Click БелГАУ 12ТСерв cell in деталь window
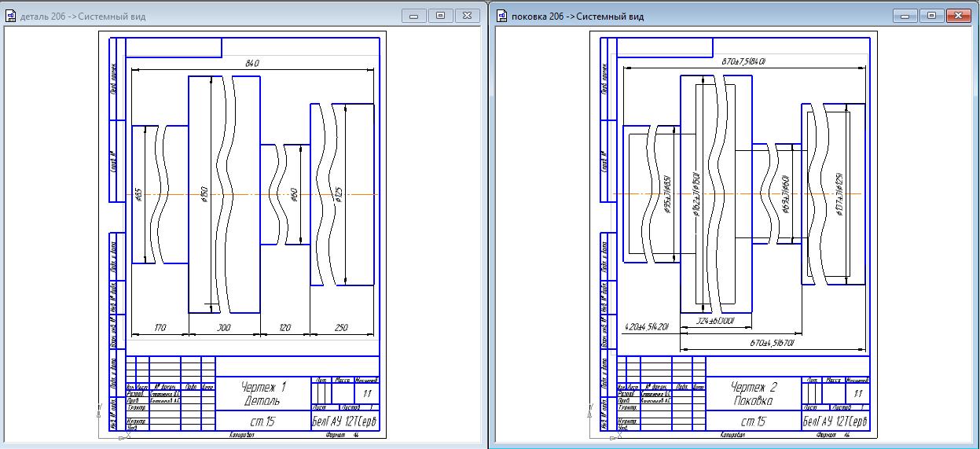The height and width of the screenshot is (449, 980). click(x=344, y=422)
